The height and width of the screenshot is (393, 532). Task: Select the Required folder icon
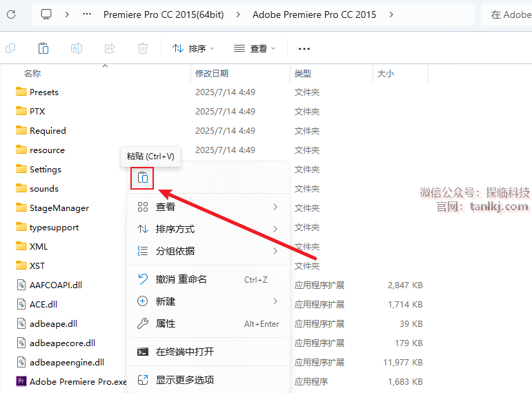click(21, 130)
